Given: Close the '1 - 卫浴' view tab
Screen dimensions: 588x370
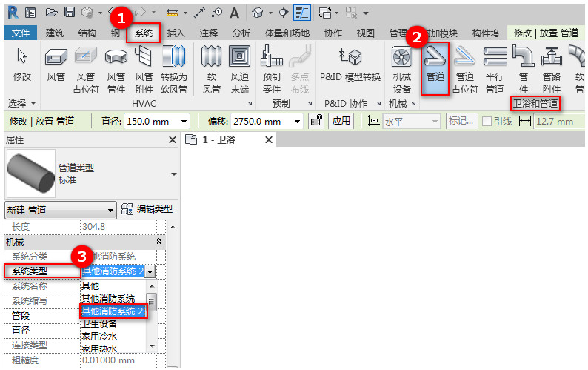Looking at the screenshot, I should point(269,139).
